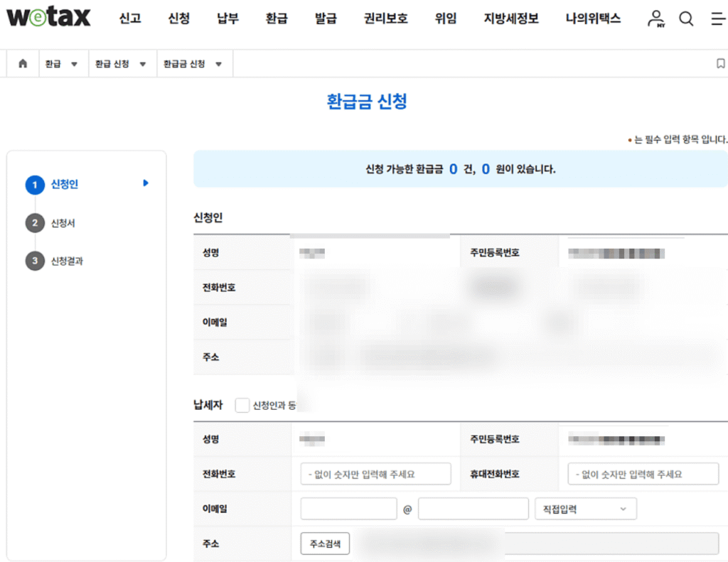
Task: Click step 3 신청결과 circle icon
Action: 35,261
